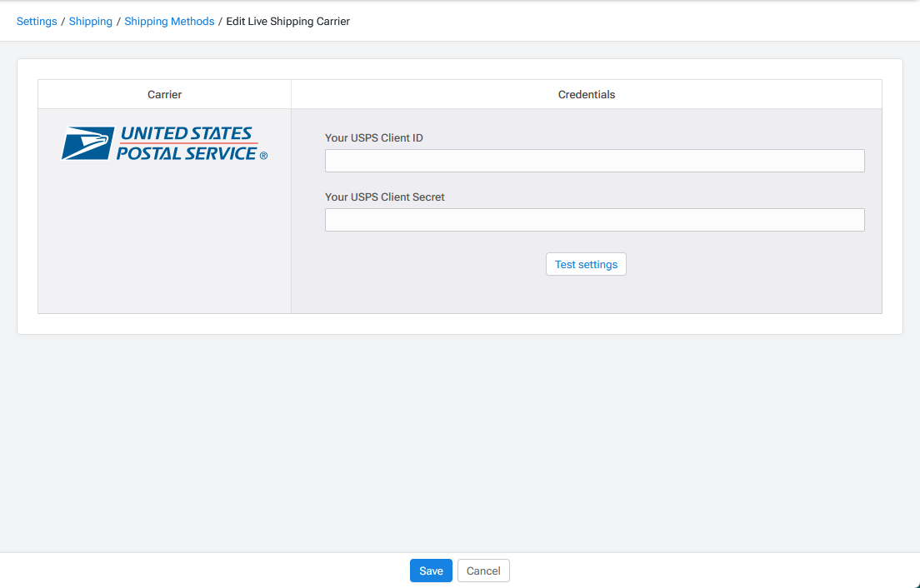This screenshot has width=920, height=588.
Task: Click the Edit Live Shipping Carrier breadcrumb title
Action: point(287,21)
